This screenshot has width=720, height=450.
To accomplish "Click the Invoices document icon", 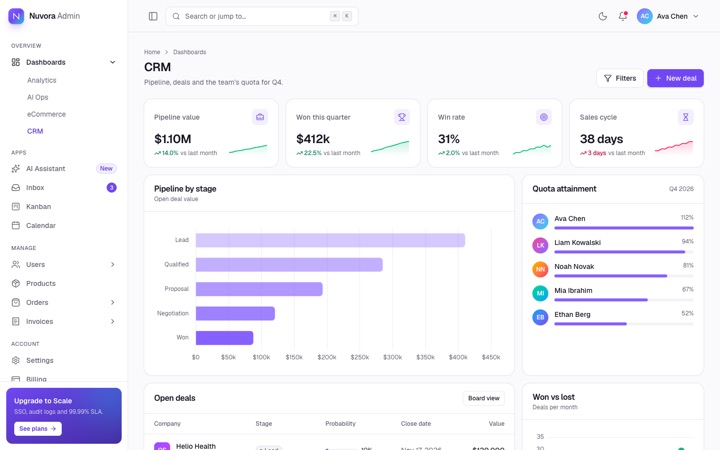I will click(16, 321).
